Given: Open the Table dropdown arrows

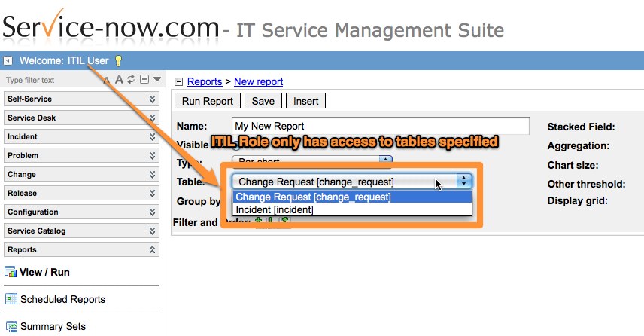Looking at the screenshot, I should tap(464, 181).
